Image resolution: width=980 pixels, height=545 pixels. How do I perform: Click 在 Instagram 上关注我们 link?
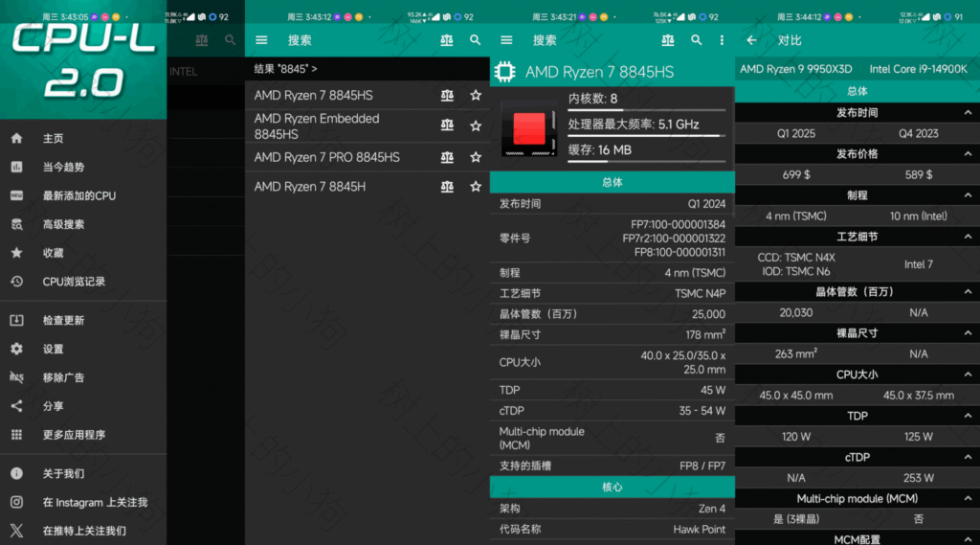click(95, 502)
